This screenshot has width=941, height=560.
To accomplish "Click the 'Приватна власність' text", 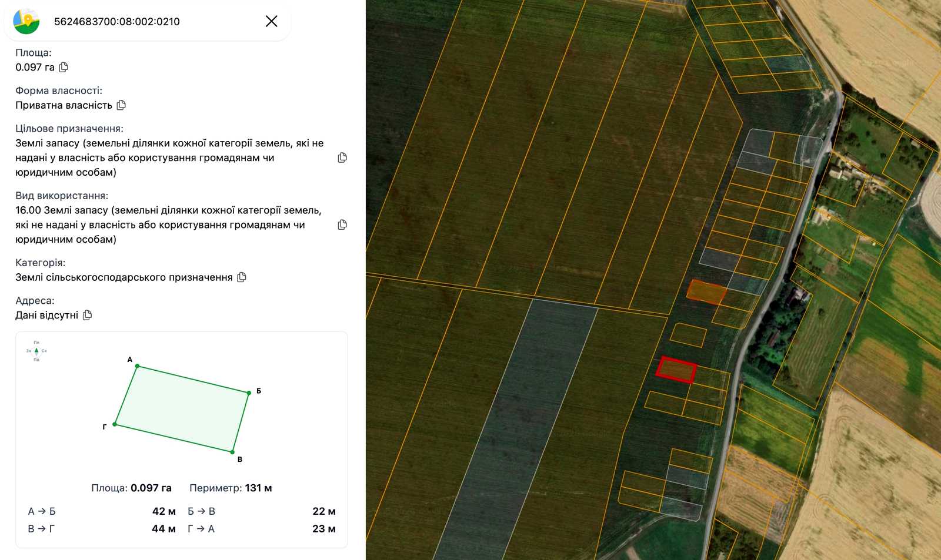I will pos(64,105).
